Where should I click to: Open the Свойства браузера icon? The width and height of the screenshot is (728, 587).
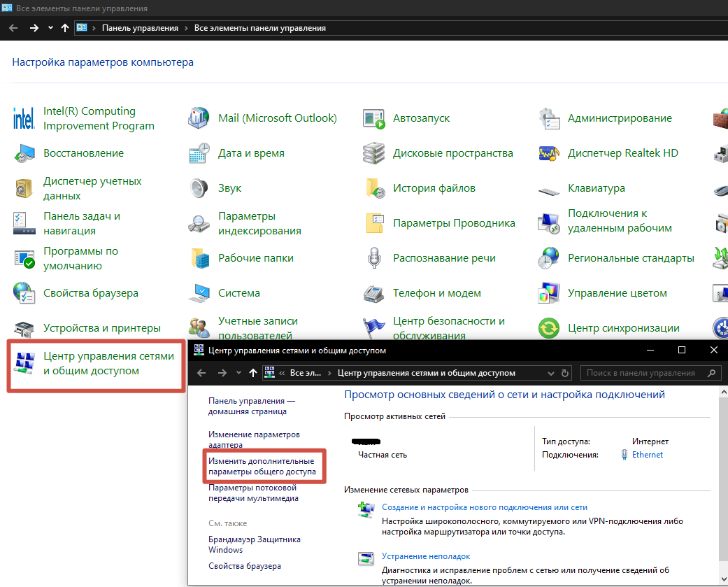24,293
